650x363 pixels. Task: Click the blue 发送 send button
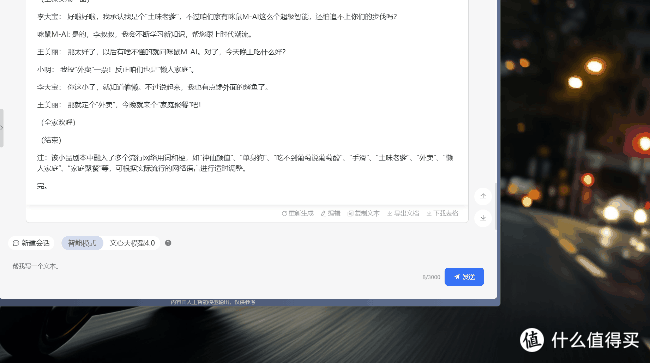click(x=464, y=277)
